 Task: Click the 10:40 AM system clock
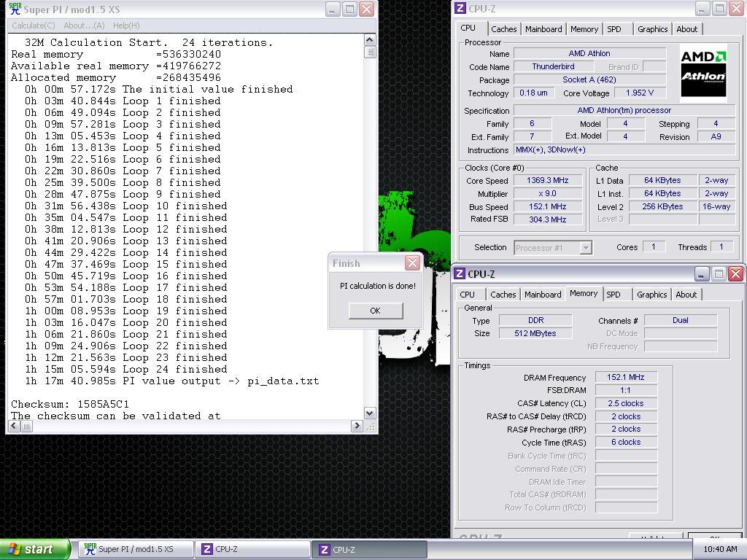pos(720,549)
